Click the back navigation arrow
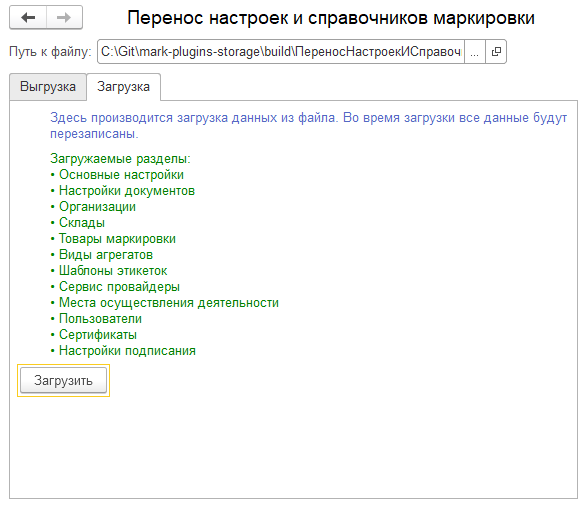Screen dimensions: 588x508 [28, 17]
